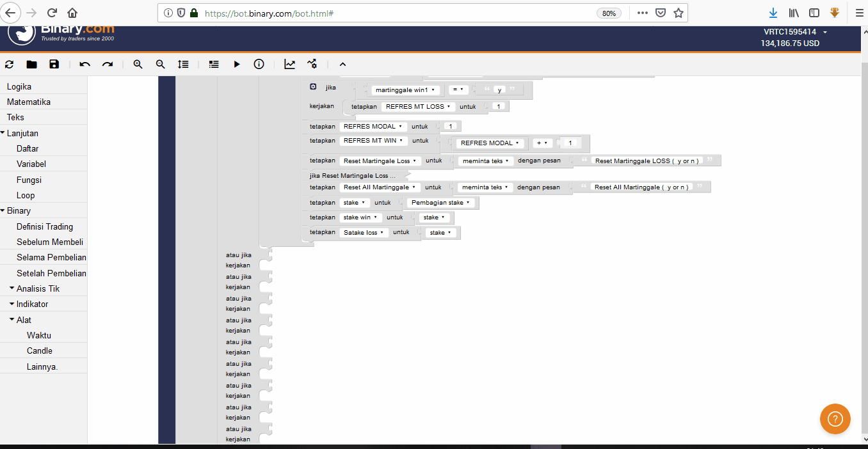Viewport: 868px width, 449px height.
Task: Open martinggale win1 variable dropdown
Action: tap(406, 90)
